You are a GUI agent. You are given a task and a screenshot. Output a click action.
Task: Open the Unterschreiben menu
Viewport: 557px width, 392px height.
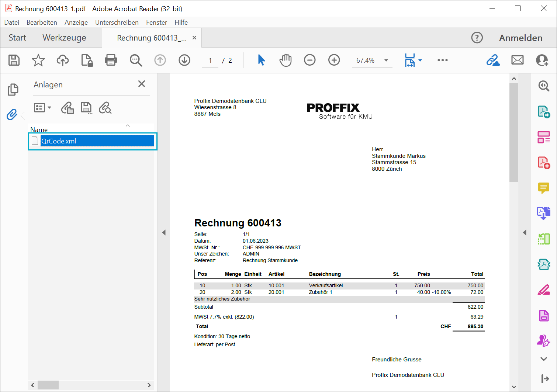[x=117, y=22]
